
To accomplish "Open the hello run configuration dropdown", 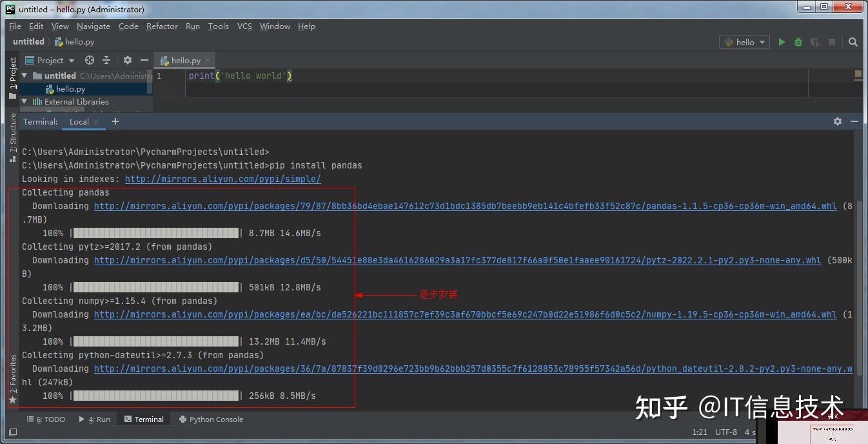I will tap(744, 41).
